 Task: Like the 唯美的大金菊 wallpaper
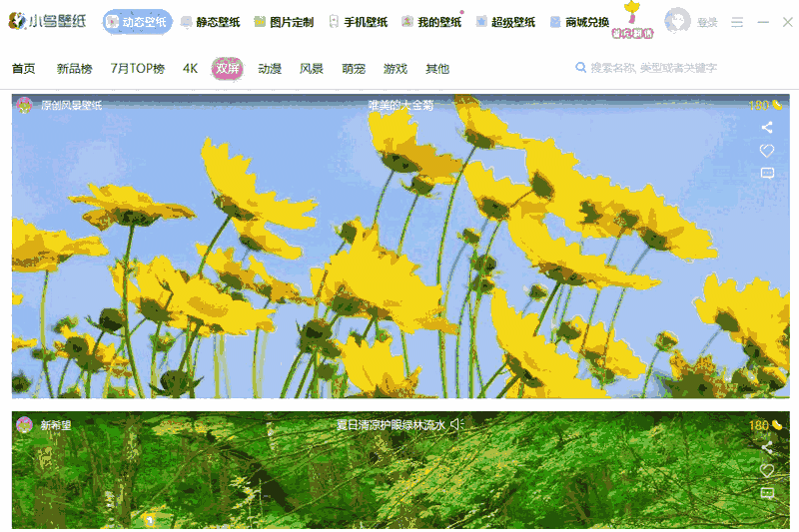point(767,150)
